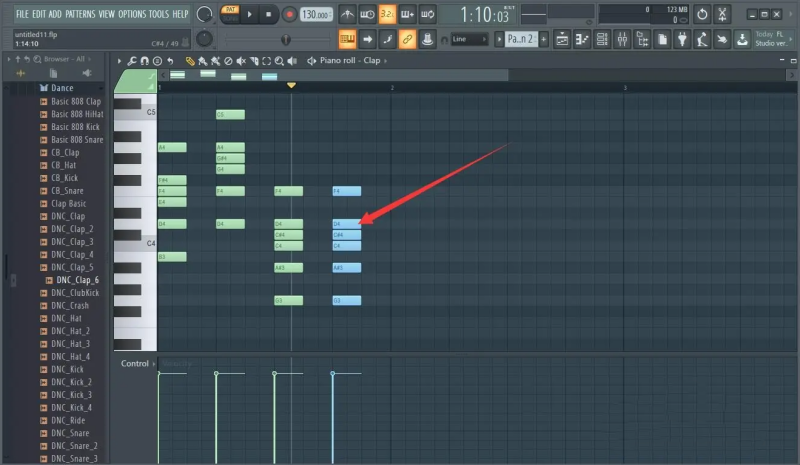800x465 pixels.
Task: Click the master volume knob
Action: pyautogui.click(x=204, y=14)
